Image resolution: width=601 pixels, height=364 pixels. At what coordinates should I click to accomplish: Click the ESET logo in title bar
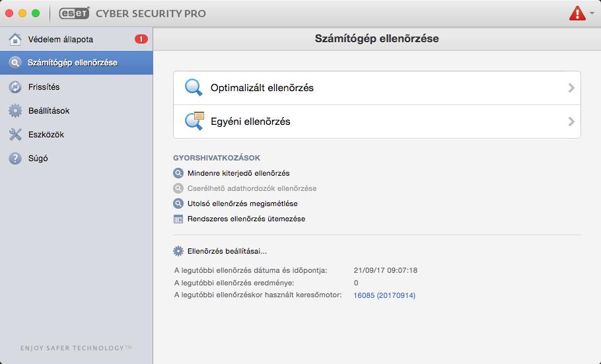74,13
